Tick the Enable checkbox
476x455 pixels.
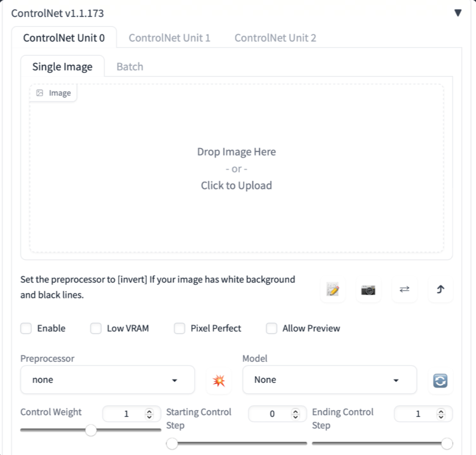[26, 328]
